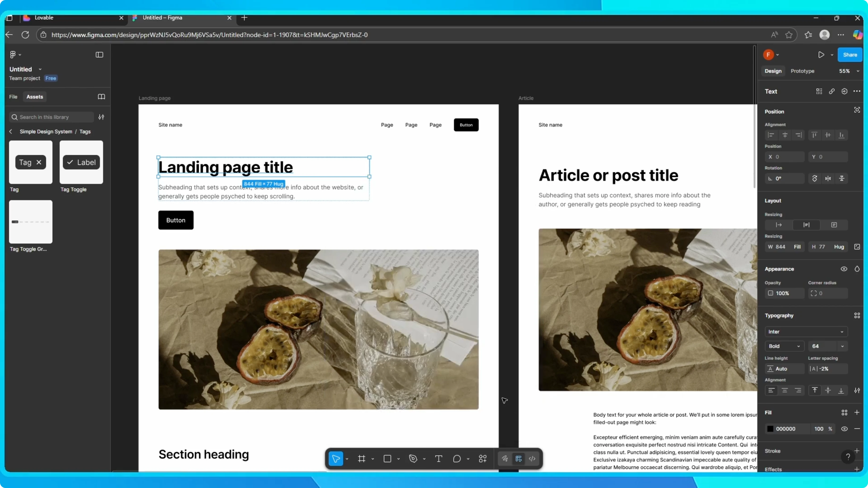Screen dimensions: 868x488
Task: Align bottom in Position panel
Action: pos(841,135)
